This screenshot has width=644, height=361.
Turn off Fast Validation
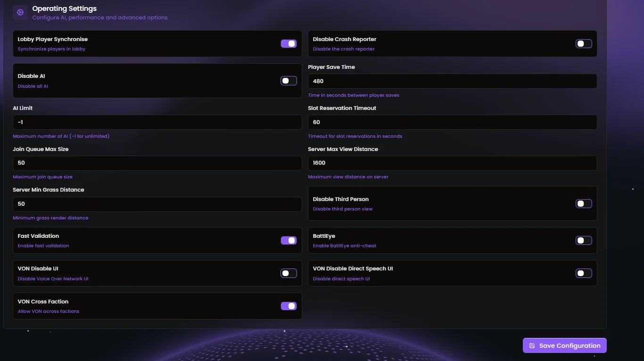click(288, 240)
